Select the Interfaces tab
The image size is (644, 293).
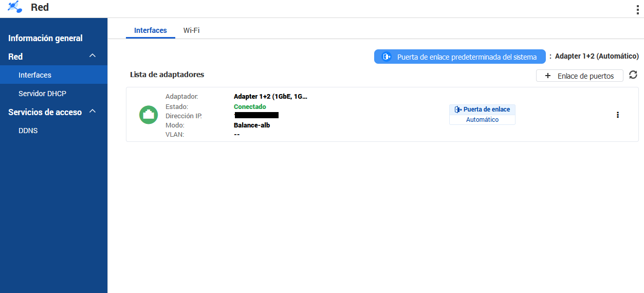click(x=150, y=30)
